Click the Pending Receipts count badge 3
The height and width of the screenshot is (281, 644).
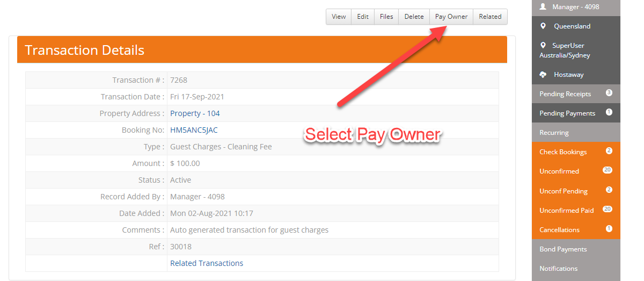click(x=609, y=92)
